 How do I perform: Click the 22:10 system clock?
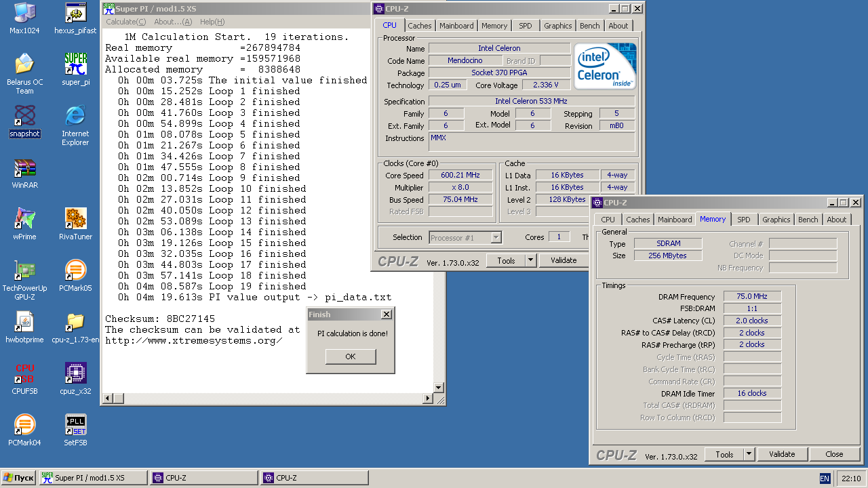[850, 479]
